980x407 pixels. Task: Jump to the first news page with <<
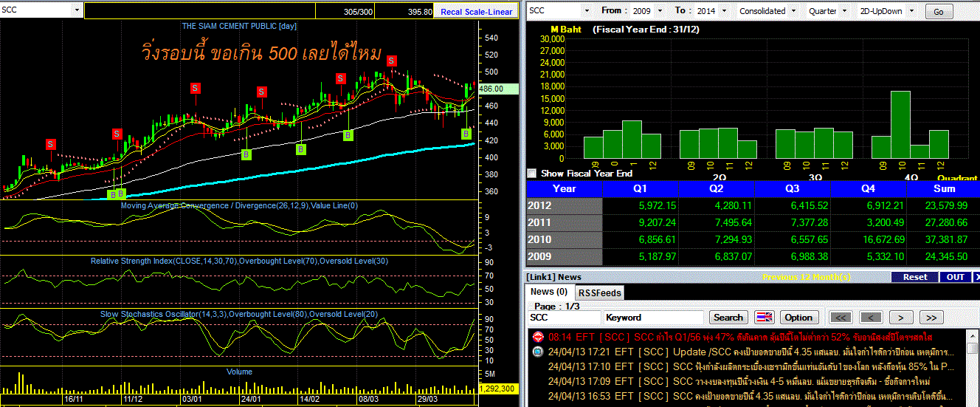841,318
